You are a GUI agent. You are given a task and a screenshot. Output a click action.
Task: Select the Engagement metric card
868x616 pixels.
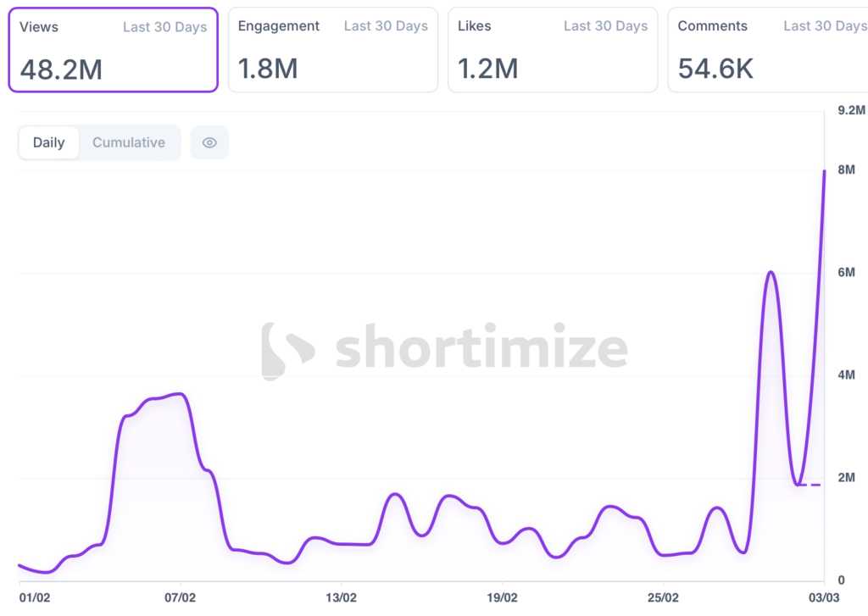[332, 49]
